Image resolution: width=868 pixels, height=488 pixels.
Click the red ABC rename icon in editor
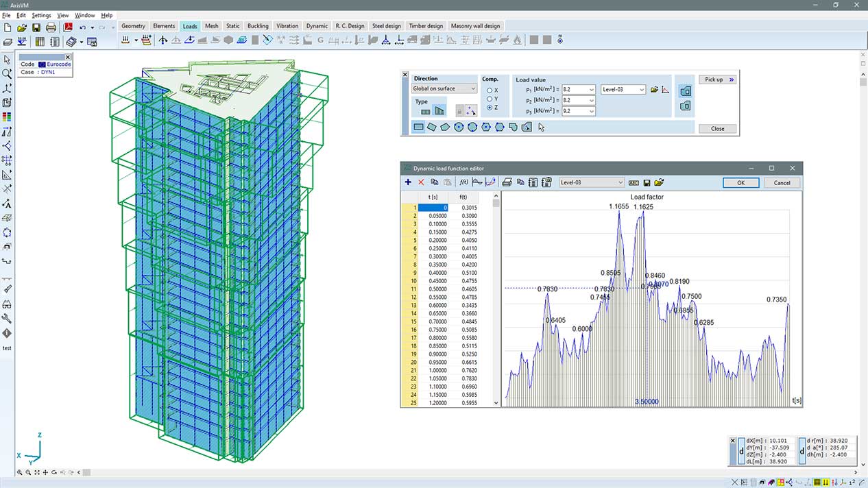click(634, 183)
